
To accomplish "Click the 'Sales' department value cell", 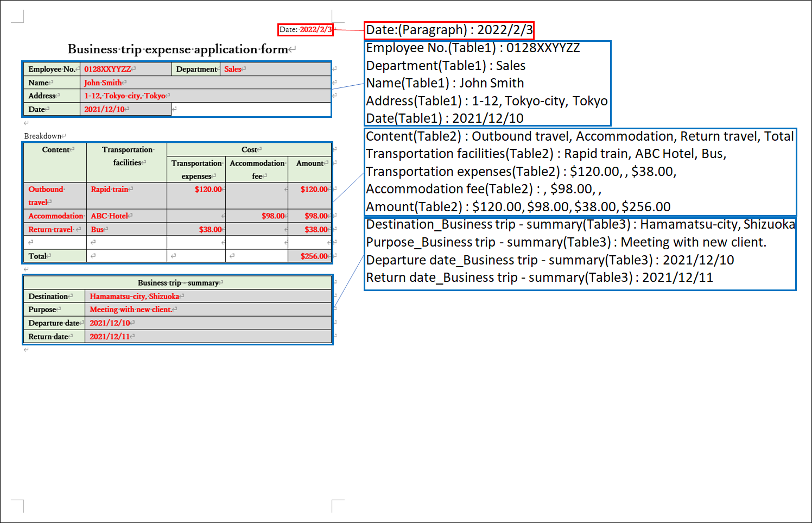I will 275,69.
